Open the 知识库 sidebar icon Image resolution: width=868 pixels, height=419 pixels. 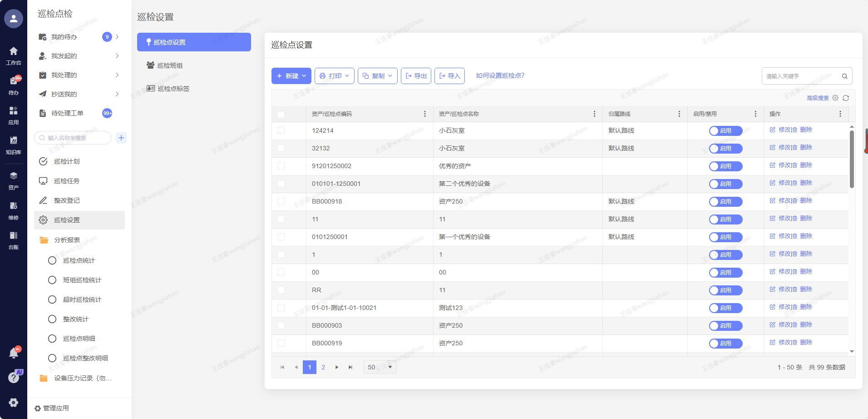coord(14,145)
